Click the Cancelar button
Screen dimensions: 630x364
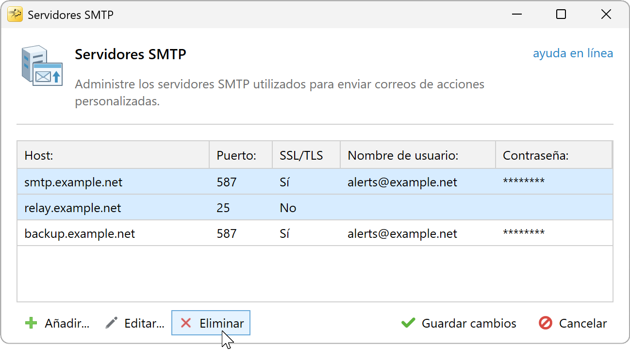point(573,323)
